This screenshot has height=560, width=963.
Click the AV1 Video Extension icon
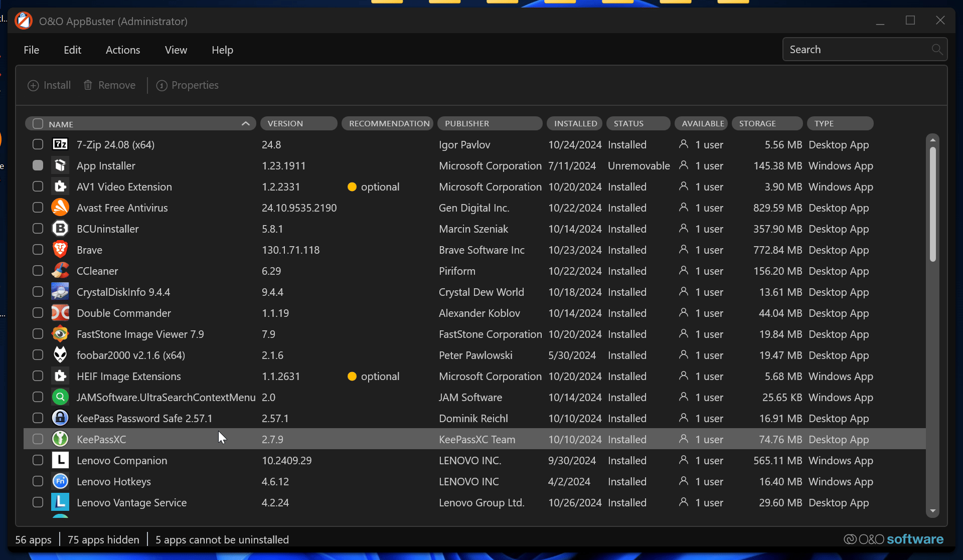pos(60,186)
